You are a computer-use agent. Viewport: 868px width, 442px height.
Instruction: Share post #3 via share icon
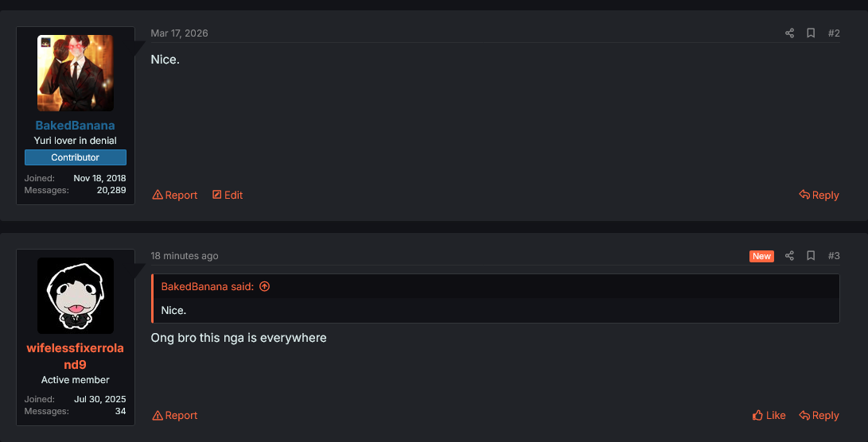(789, 256)
